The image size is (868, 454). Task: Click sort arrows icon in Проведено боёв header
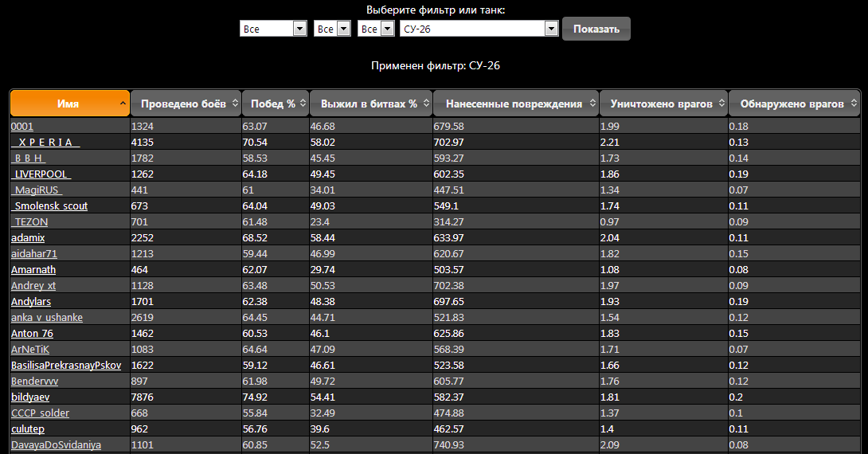pyautogui.click(x=233, y=104)
